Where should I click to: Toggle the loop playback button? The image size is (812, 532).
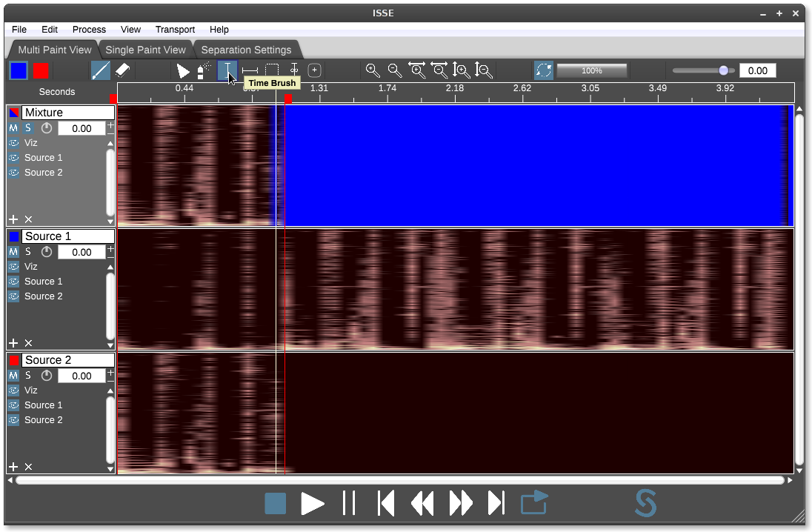533,503
